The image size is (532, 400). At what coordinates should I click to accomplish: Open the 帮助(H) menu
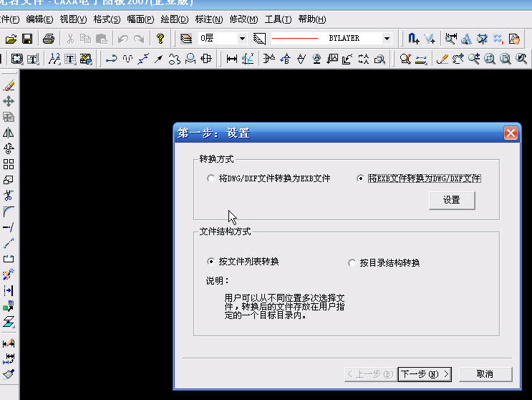coord(312,19)
